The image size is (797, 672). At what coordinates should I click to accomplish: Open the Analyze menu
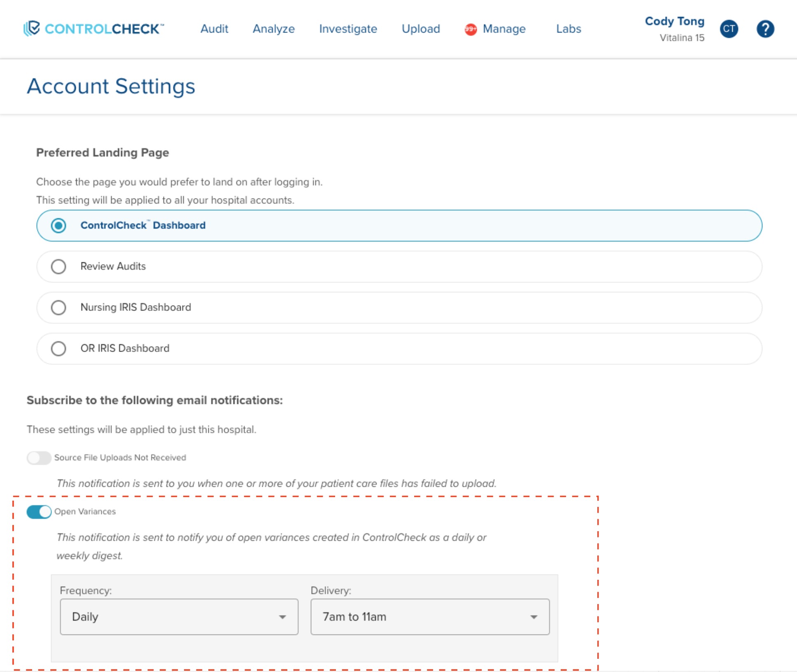pyautogui.click(x=274, y=29)
